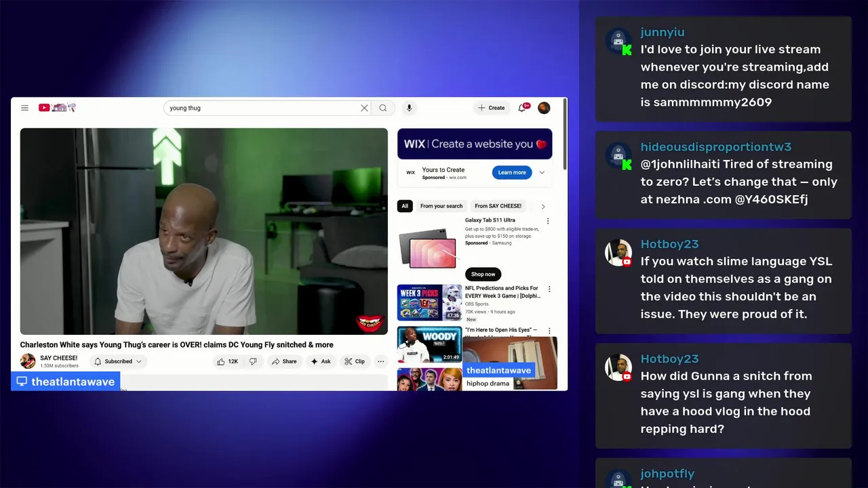Image resolution: width=868 pixels, height=488 pixels.
Task: Select the 'From SAY CHEESE!' chip
Action: pos(498,206)
